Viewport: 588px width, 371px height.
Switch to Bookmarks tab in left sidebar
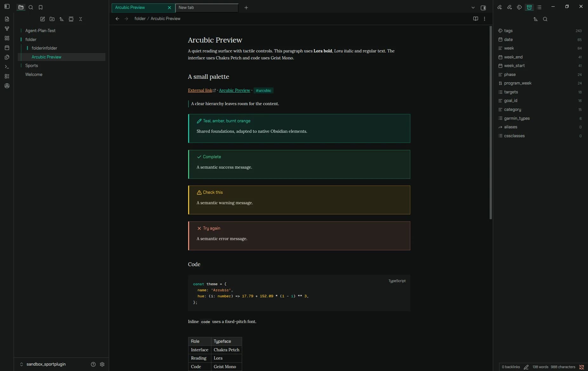coord(41,7)
